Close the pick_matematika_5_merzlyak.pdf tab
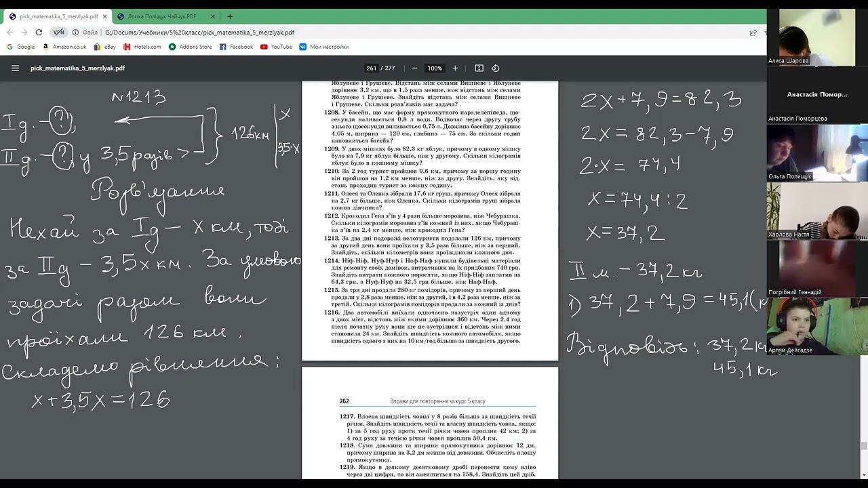Screen dimensions: 868x488 pos(104,16)
